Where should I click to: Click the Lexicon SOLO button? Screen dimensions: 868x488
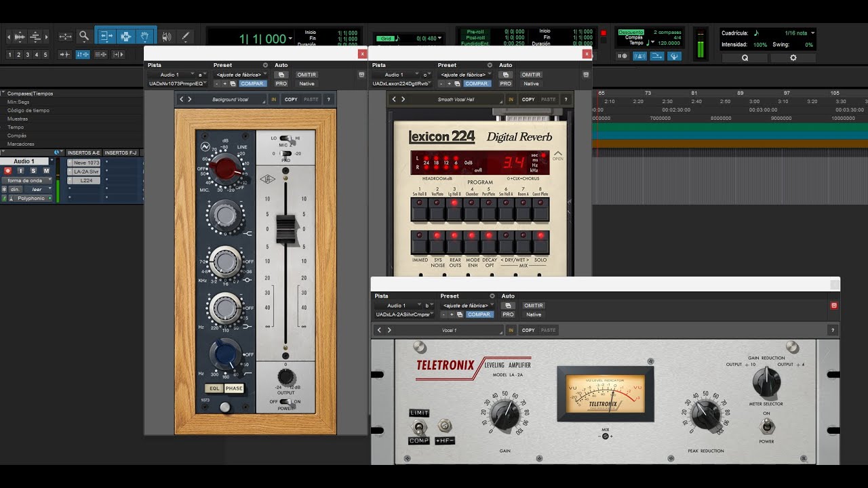click(x=540, y=243)
